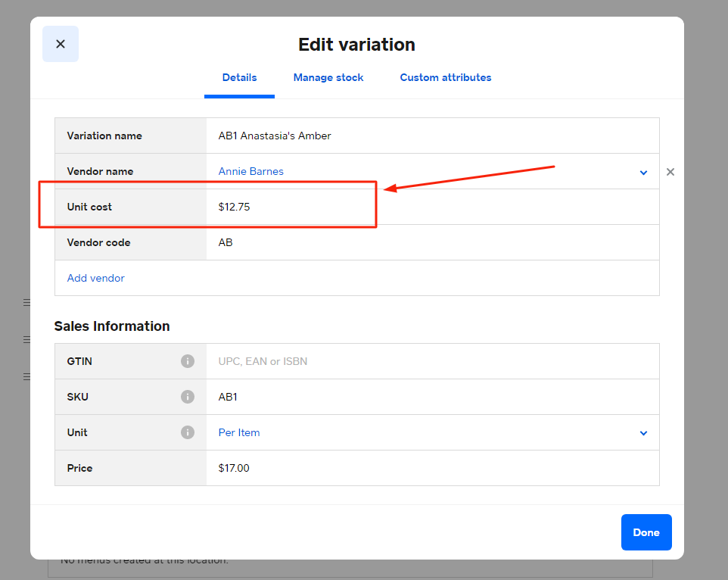
Task: Expand the Vendor name dropdown
Action: click(x=643, y=172)
